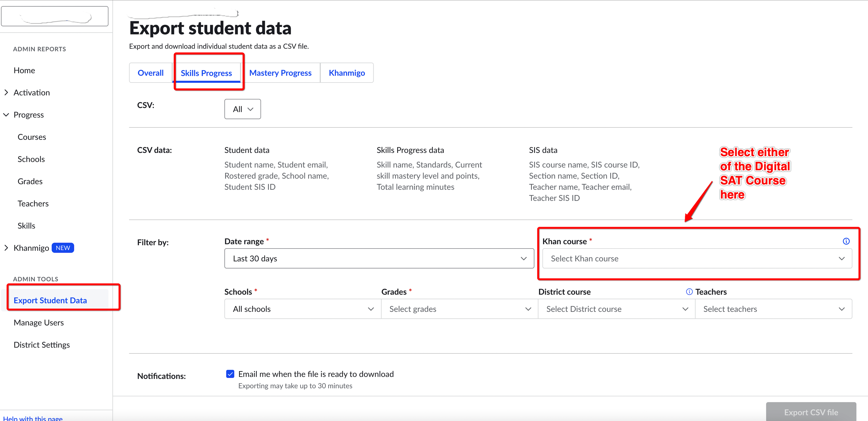Open the CSV "All" dropdown

pyautogui.click(x=243, y=109)
